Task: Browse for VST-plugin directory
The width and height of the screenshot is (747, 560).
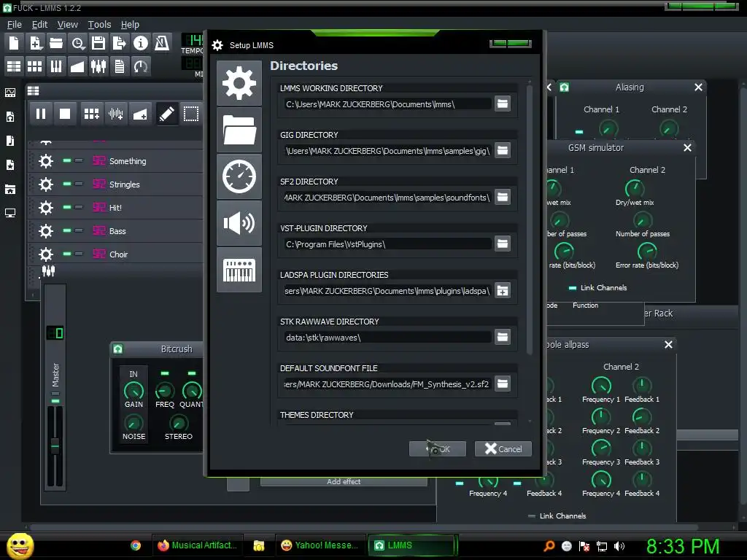Action: pyautogui.click(x=503, y=244)
